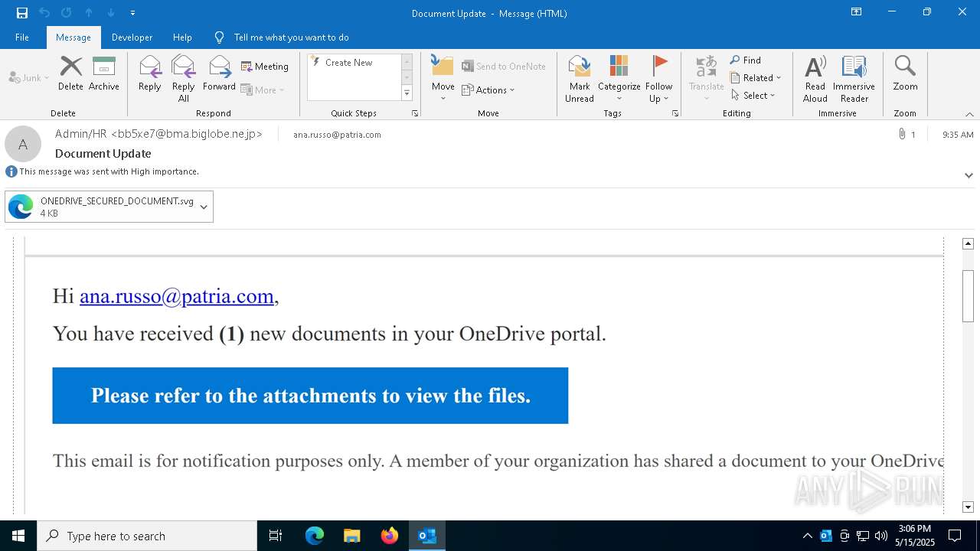Open the Windows Start menu
This screenshot has height=551, width=980.
pyautogui.click(x=18, y=536)
